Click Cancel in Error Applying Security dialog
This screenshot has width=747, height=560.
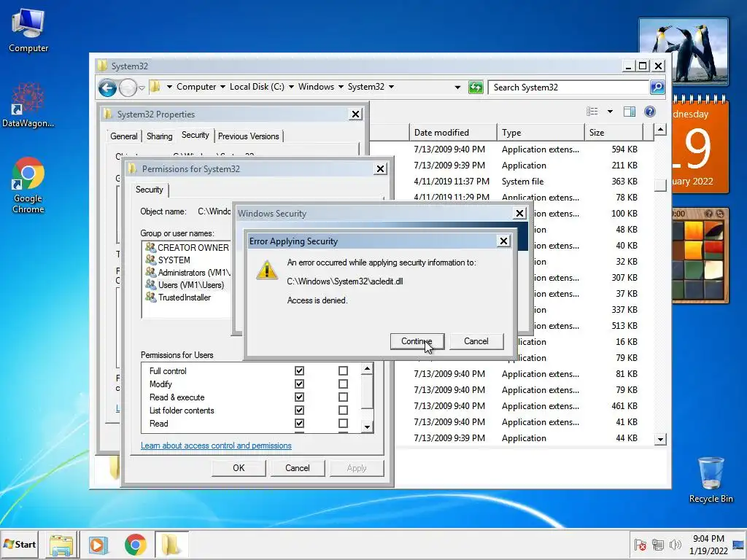(x=476, y=341)
